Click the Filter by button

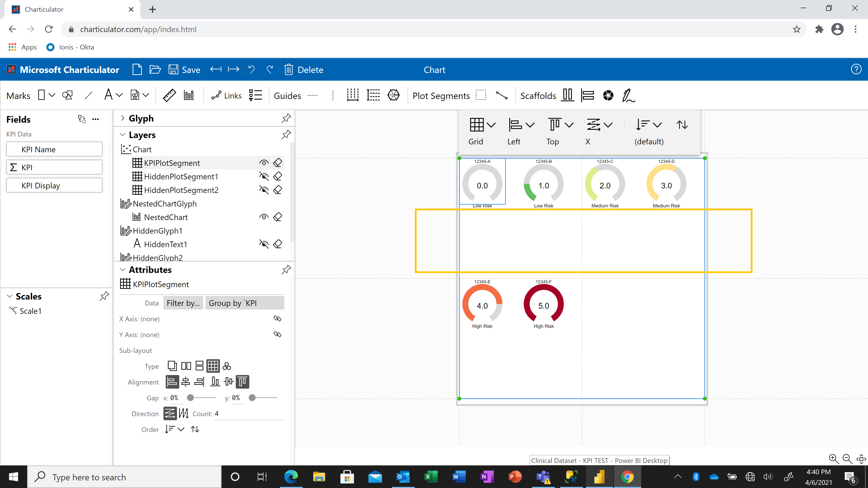tap(183, 303)
